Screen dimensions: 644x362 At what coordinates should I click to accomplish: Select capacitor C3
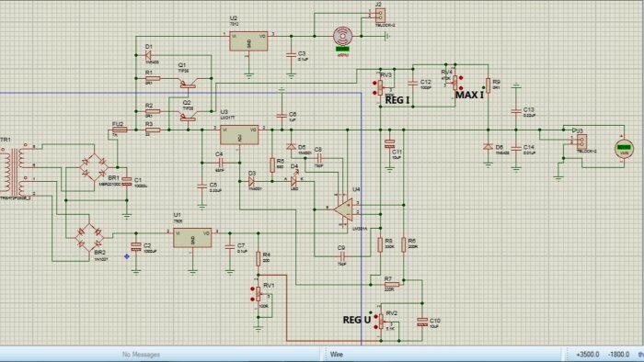(x=292, y=55)
